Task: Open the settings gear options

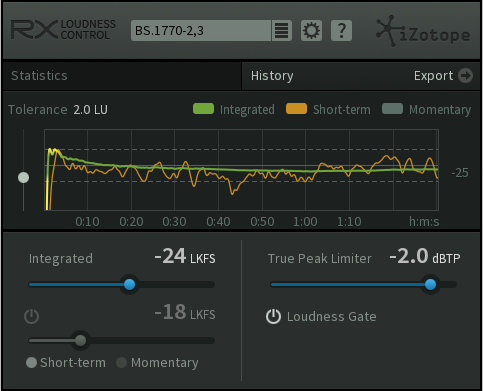Action: click(x=311, y=31)
